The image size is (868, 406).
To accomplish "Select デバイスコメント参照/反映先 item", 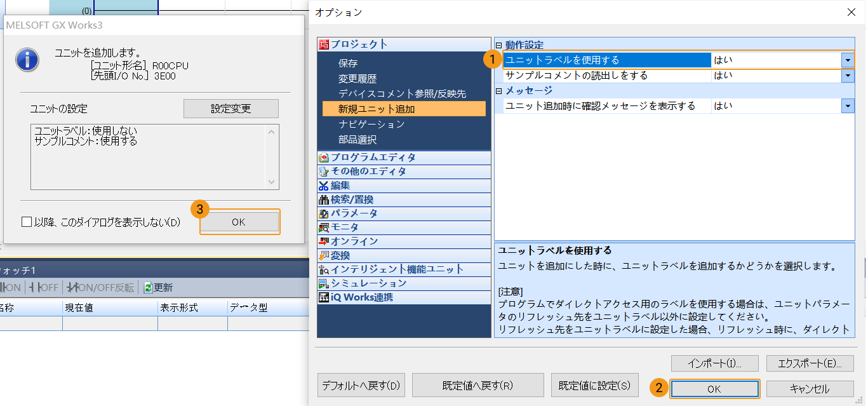I will [x=402, y=94].
